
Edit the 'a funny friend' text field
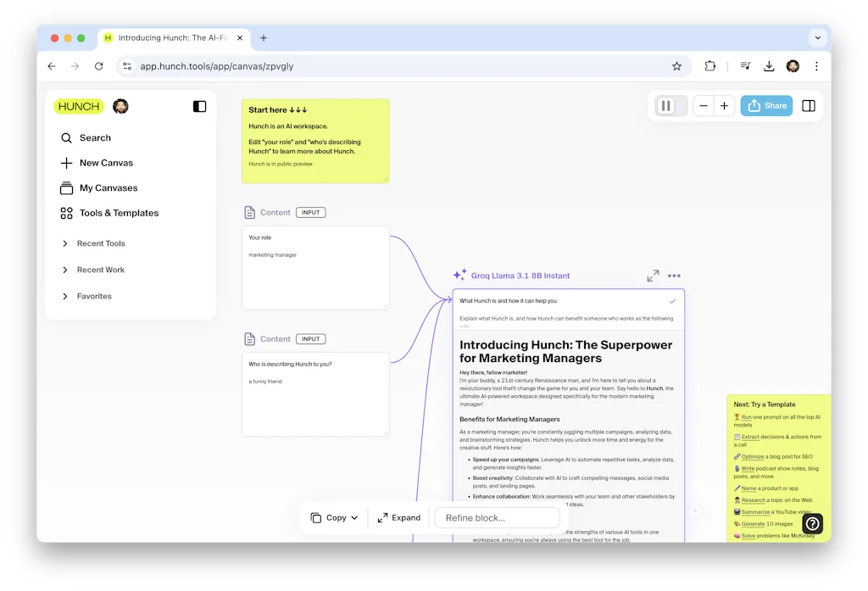(x=315, y=394)
